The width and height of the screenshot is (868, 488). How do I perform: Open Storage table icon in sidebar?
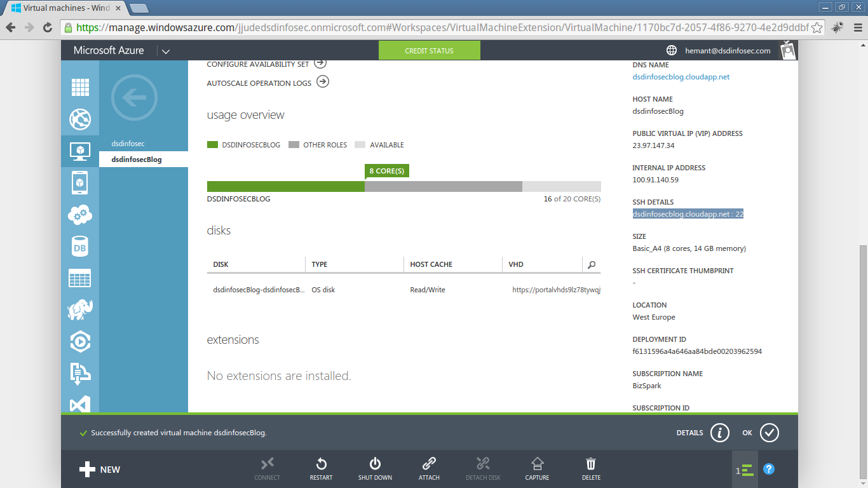point(80,278)
